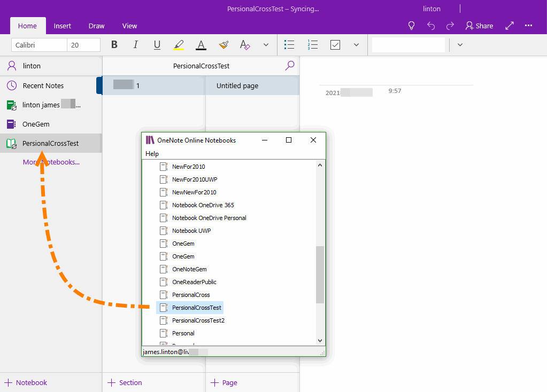Open the Share button
547x392 pixels.
click(479, 26)
